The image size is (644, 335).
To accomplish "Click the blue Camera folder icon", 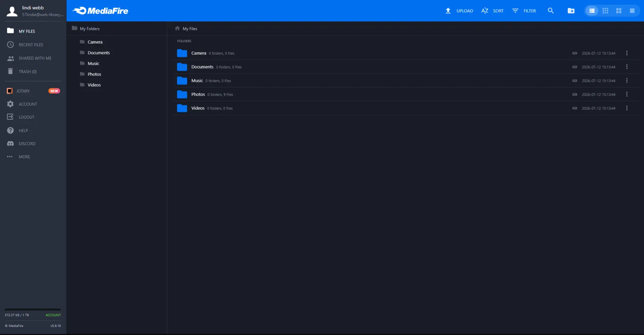I will pos(182,53).
